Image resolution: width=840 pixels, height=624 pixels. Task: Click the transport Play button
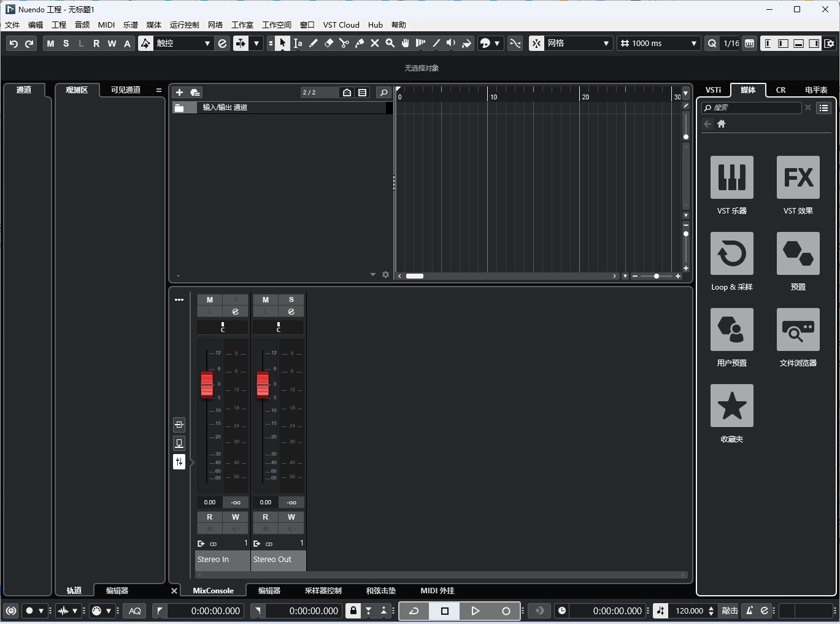tap(476, 611)
